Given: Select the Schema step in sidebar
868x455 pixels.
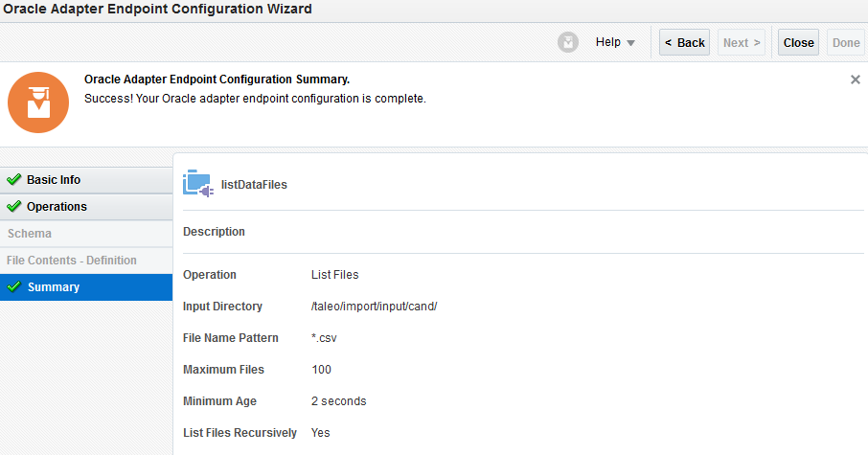Looking at the screenshot, I should point(30,234).
